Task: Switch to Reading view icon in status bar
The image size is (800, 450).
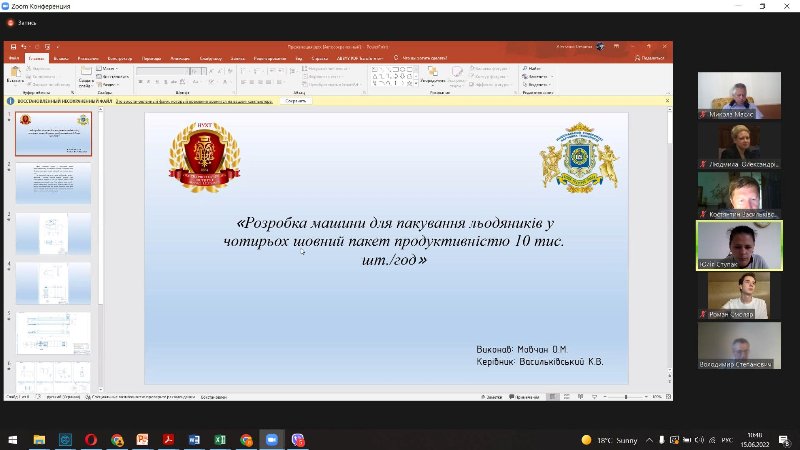Action: click(580, 396)
